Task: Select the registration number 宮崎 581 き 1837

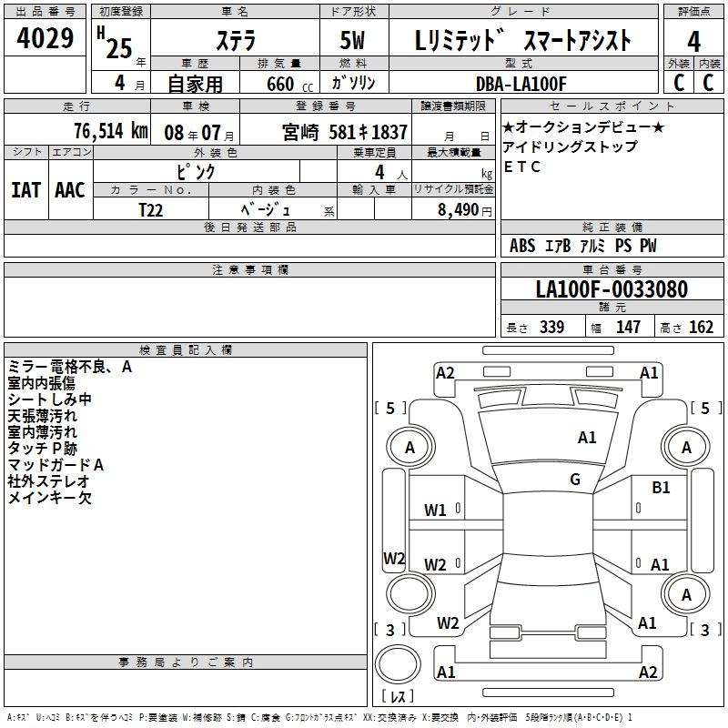Action: point(345,132)
